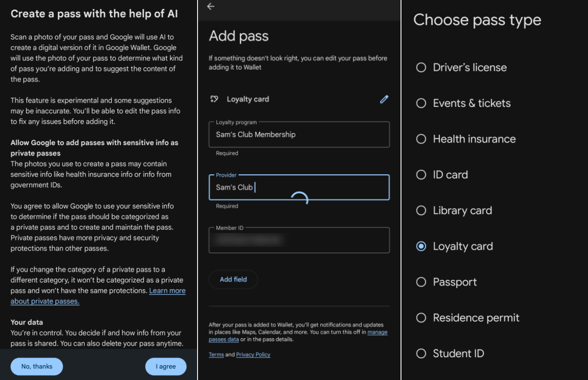Viewport: 588px width, 380px height.
Task: Pick the Passport pass type
Action: coord(421,282)
